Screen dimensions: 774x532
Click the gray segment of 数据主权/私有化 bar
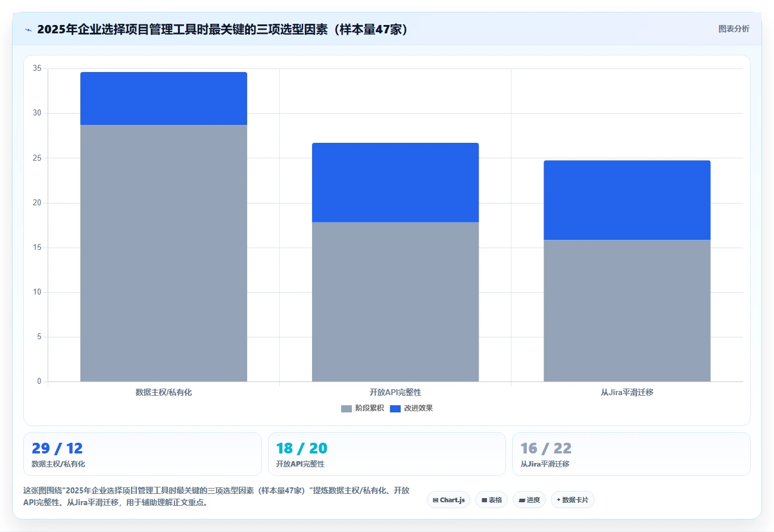pos(164,254)
